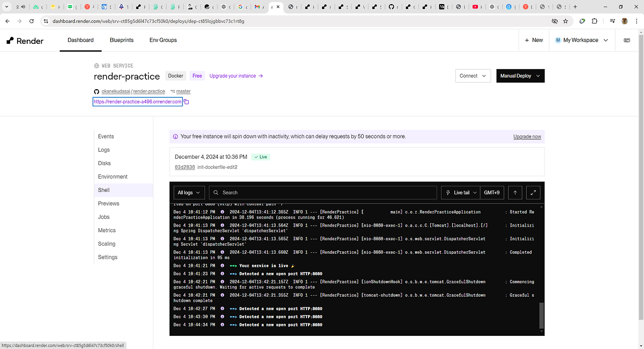View commit 03d2830 details
Image resolution: width=644 pixels, height=349 pixels.
click(x=184, y=167)
